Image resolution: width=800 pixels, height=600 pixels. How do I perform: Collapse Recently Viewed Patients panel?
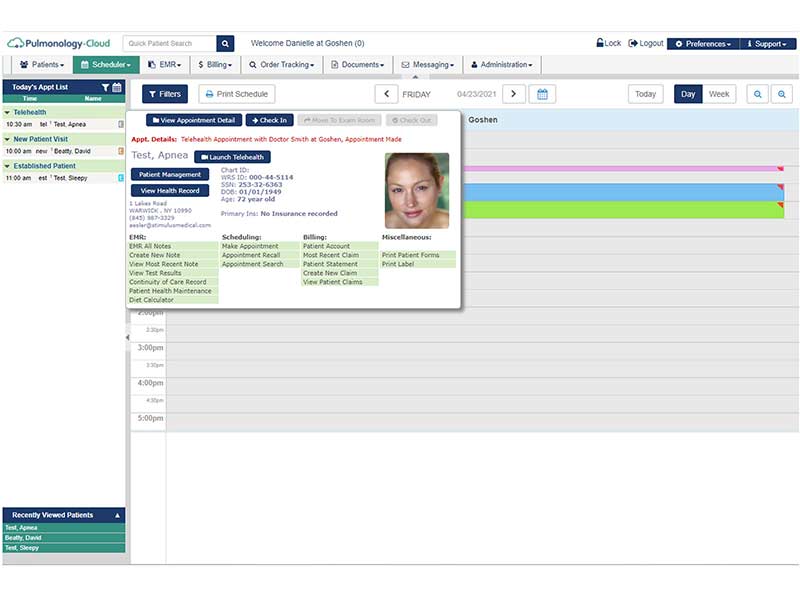point(117,515)
